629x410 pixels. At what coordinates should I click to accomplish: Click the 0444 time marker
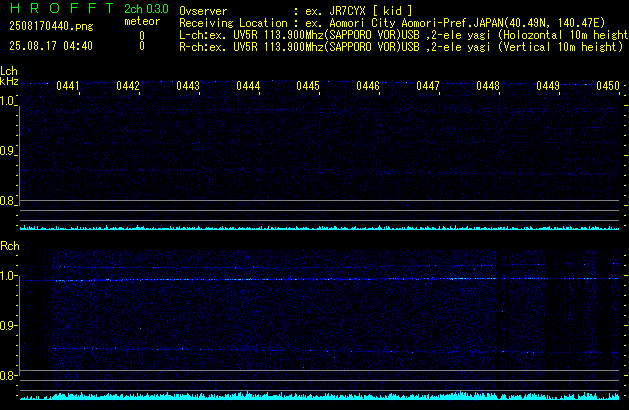(x=248, y=86)
